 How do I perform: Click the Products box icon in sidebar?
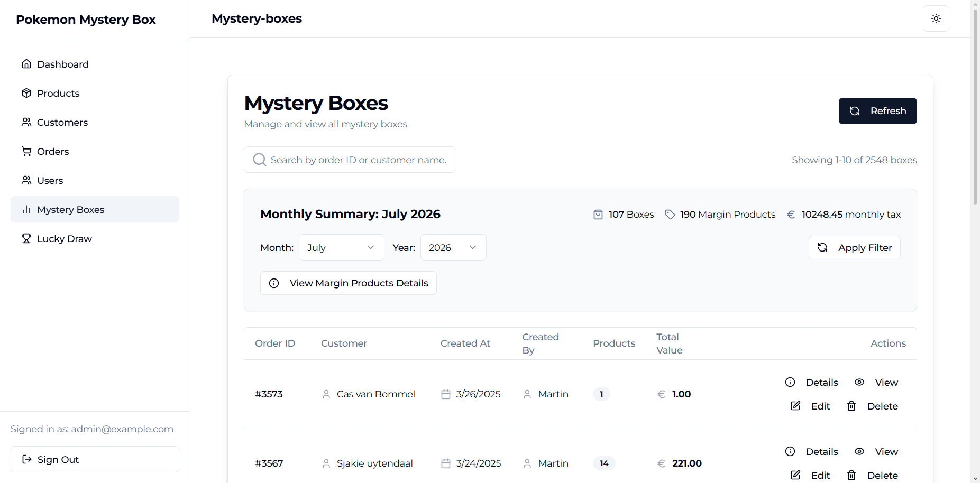pyautogui.click(x=26, y=93)
